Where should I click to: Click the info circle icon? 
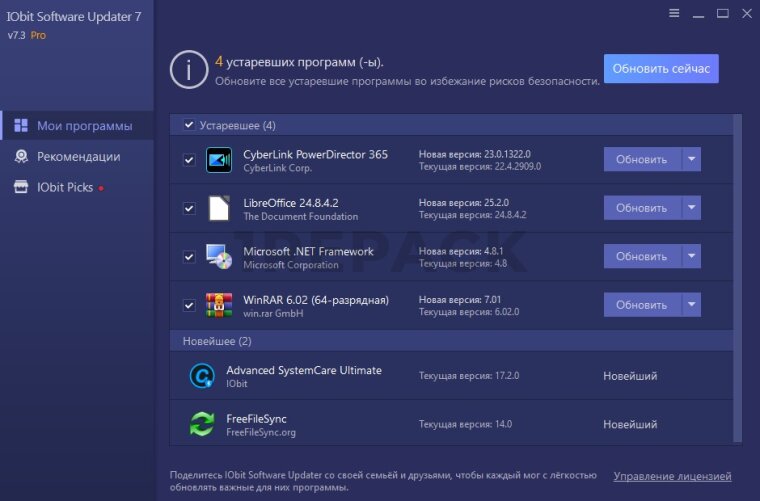(188, 68)
